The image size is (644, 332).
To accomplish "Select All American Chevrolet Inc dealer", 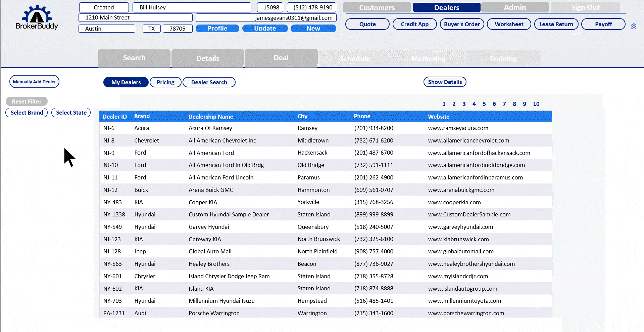I will tap(222, 140).
